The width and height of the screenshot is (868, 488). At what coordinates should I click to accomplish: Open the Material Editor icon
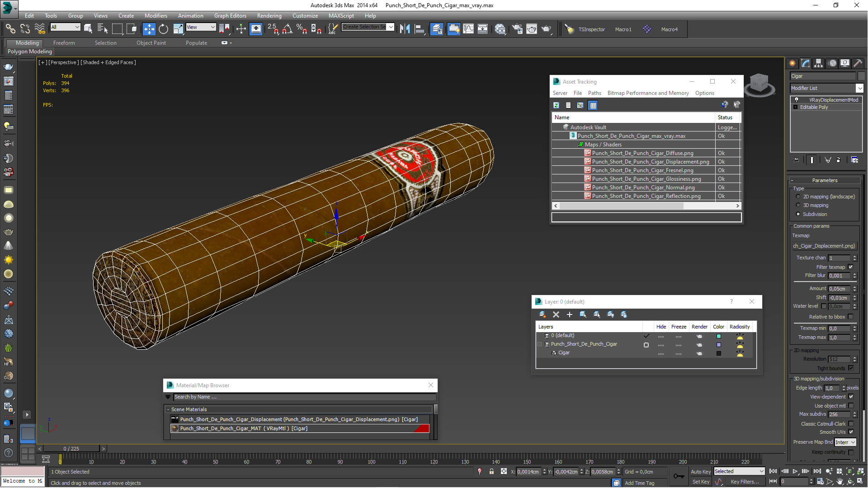click(500, 29)
